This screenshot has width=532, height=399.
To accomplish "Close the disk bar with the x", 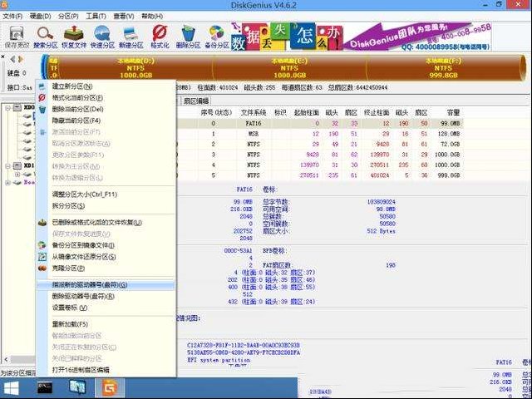I will (x=3, y=57).
